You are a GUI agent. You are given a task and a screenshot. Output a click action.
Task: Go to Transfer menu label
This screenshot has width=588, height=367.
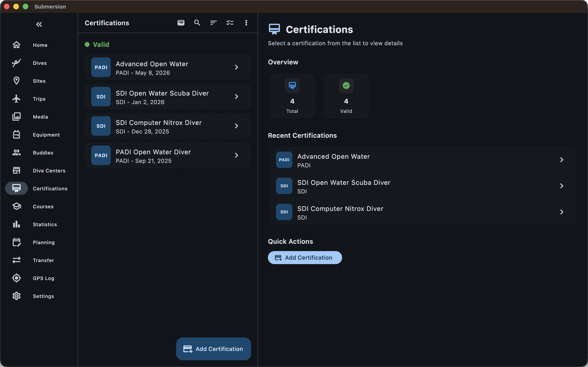pyautogui.click(x=44, y=260)
